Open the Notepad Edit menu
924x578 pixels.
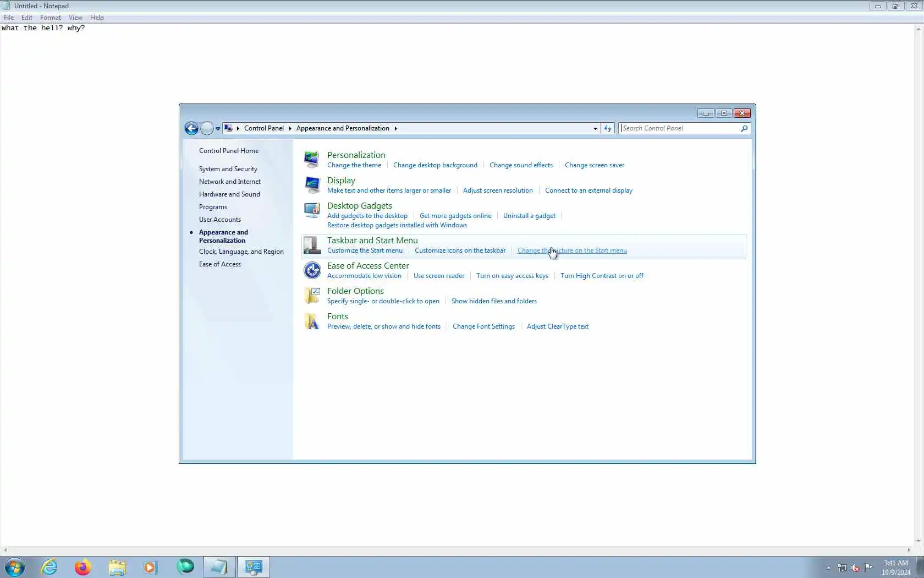[27, 18]
